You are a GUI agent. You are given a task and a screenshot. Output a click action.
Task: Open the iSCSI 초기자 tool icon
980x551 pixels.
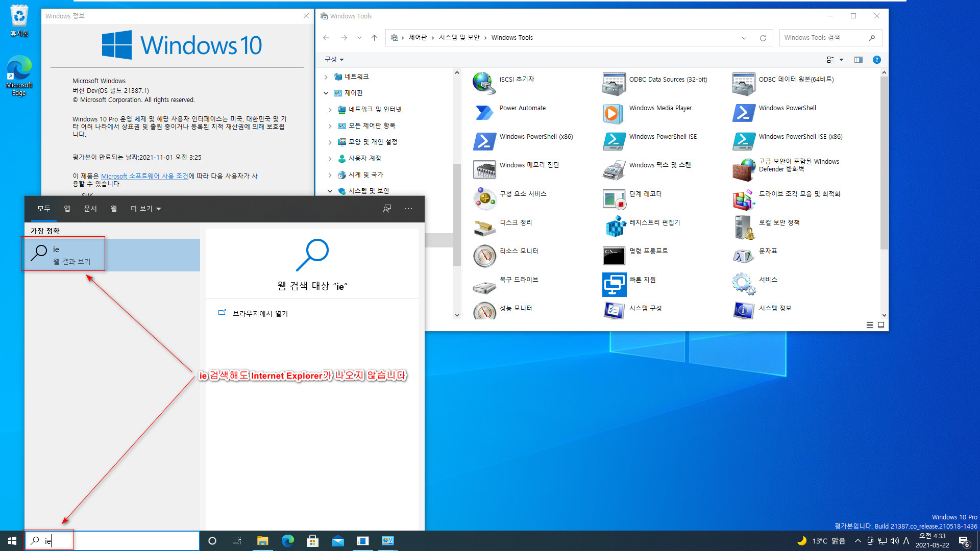click(484, 83)
